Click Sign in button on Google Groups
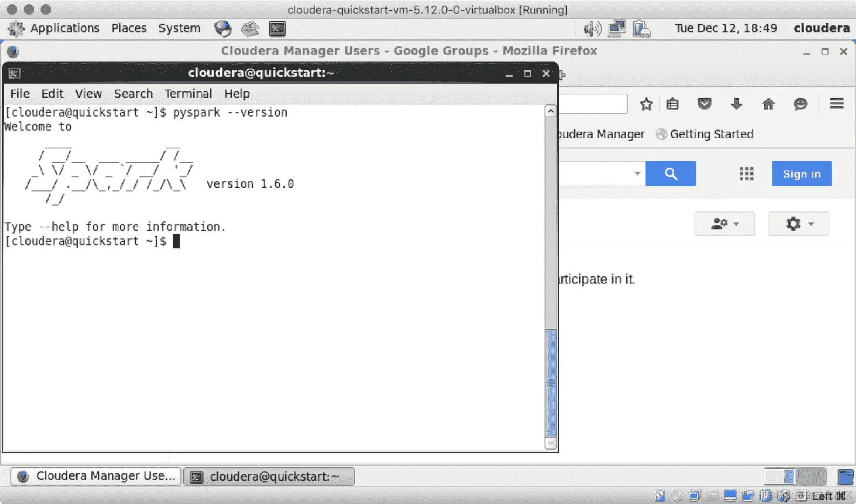The width and height of the screenshot is (856, 504). [x=801, y=173]
